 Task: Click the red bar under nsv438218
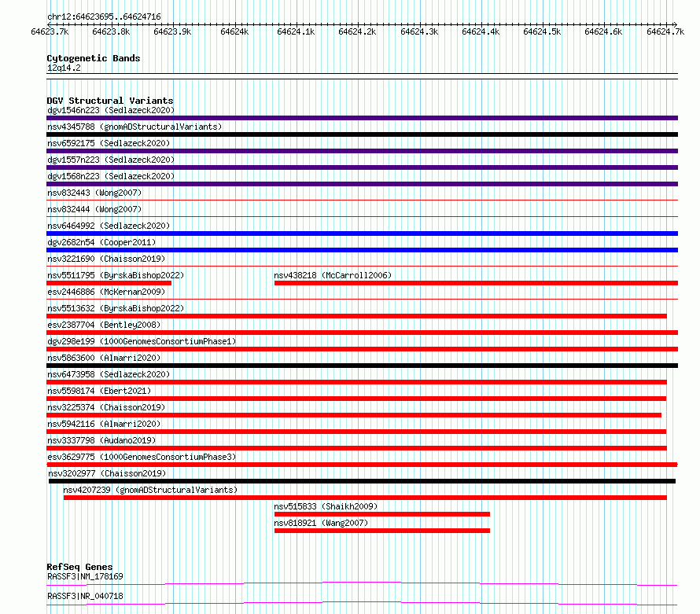coord(476,283)
